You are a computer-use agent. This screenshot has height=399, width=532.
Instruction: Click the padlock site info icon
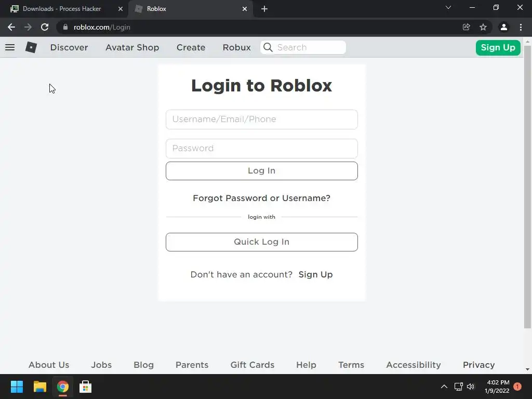[65, 27]
